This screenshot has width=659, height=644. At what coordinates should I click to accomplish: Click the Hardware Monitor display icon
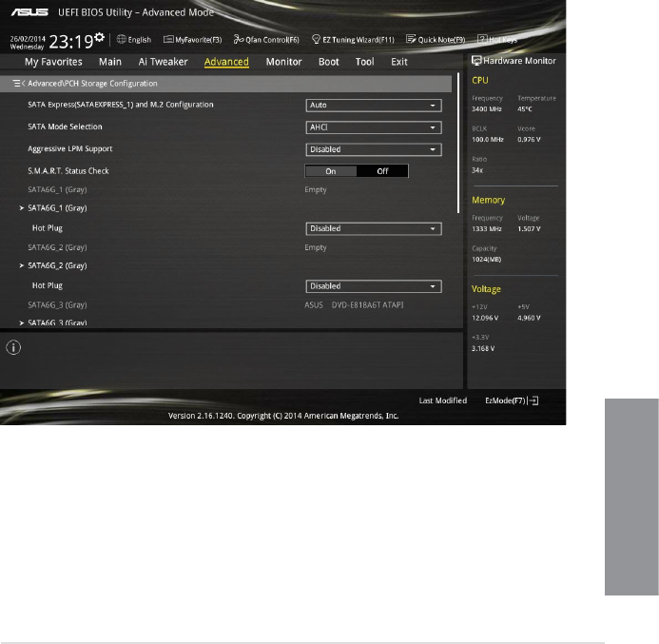[x=476, y=61]
